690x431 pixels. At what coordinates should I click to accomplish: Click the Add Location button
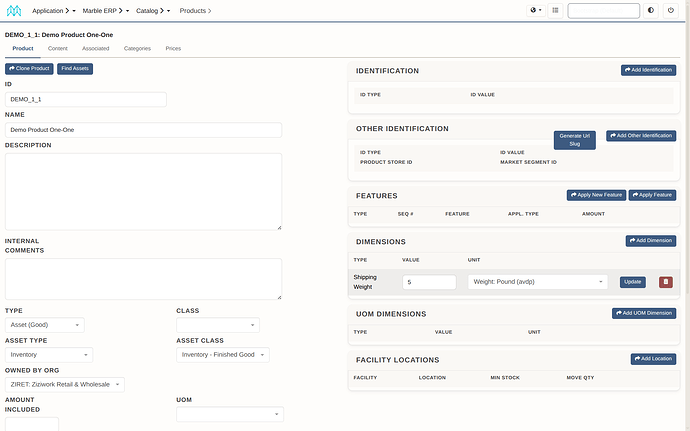click(x=653, y=359)
